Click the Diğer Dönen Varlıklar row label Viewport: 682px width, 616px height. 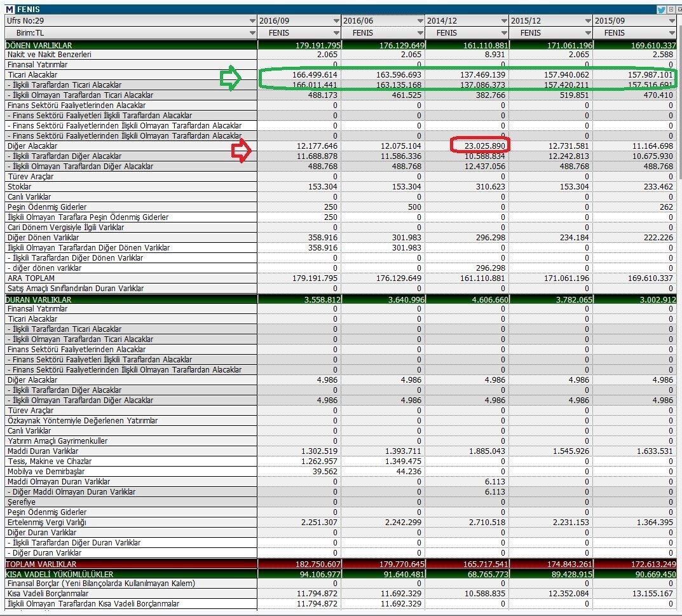(x=43, y=238)
